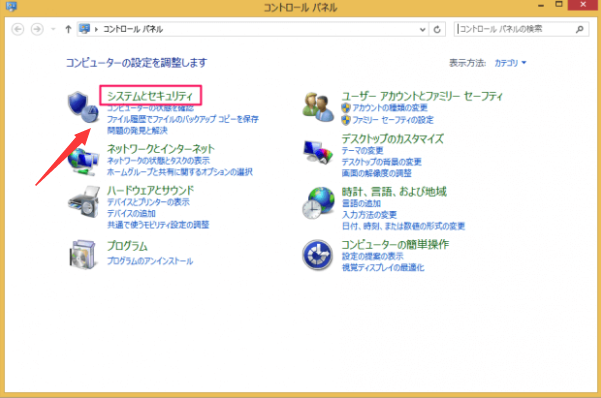Click 画面の解像度の調整 link

click(x=377, y=173)
